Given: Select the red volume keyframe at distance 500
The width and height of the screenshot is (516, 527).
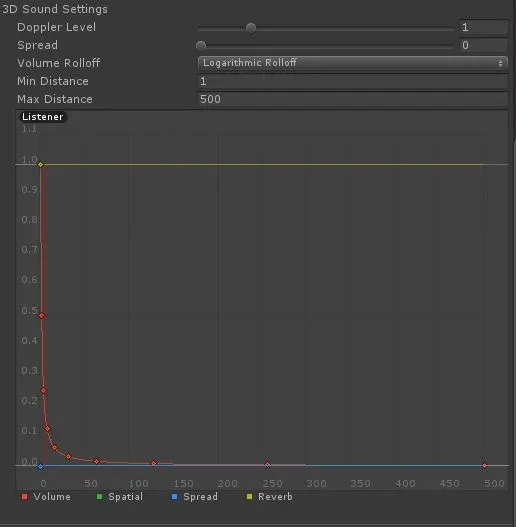Looking at the screenshot, I should click(x=484, y=466).
